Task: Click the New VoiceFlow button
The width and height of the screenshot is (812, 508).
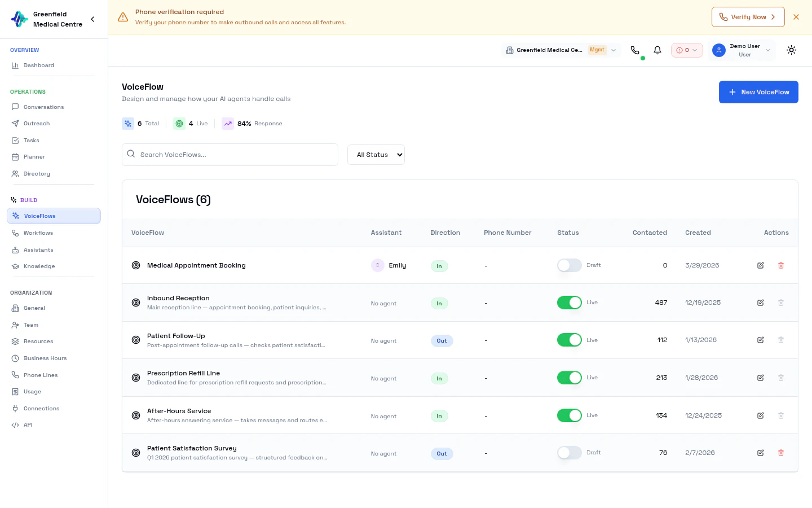Action: click(x=758, y=92)
